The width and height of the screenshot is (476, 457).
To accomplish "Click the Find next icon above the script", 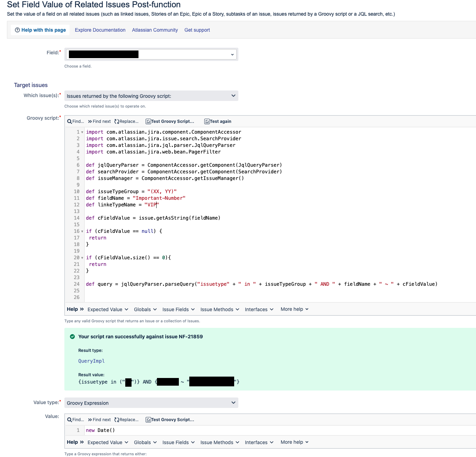I will coord(90,121).
